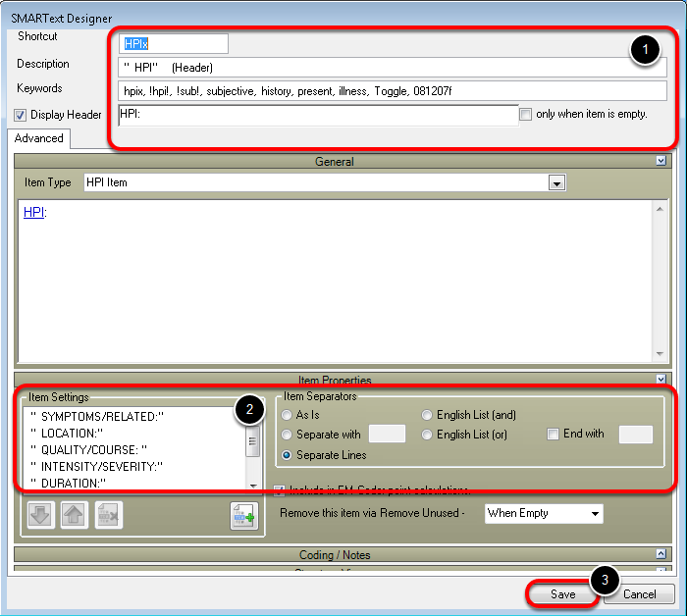Collapse the Item Properties section
The height and width of the screenshot is (616, 687).
tap(661, 379)
